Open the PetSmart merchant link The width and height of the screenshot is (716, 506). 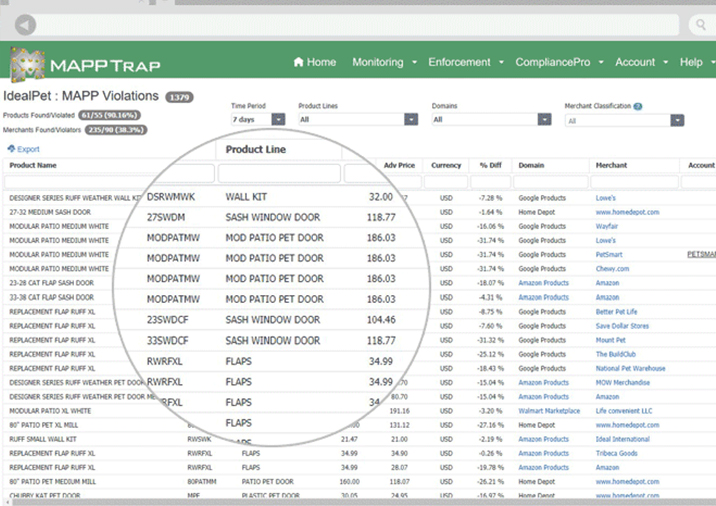point(609,254)
